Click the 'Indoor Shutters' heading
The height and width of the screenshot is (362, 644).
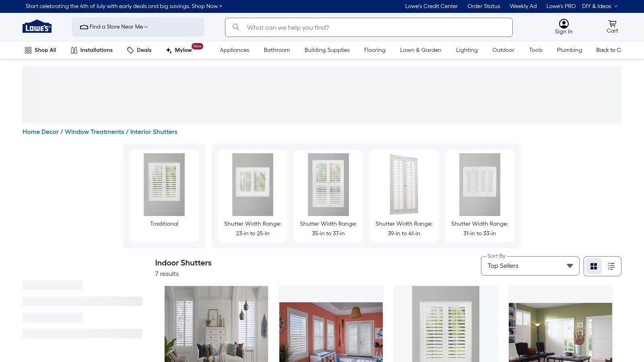(183, 263)
